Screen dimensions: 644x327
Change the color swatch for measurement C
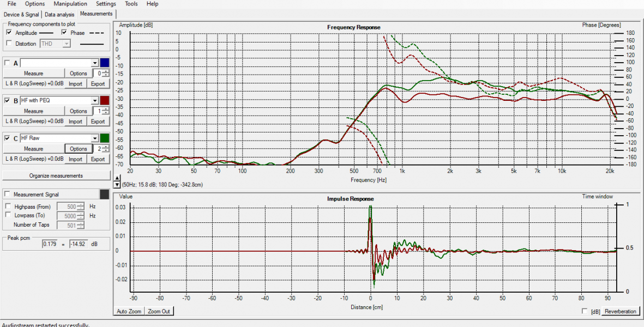(104, 138)
